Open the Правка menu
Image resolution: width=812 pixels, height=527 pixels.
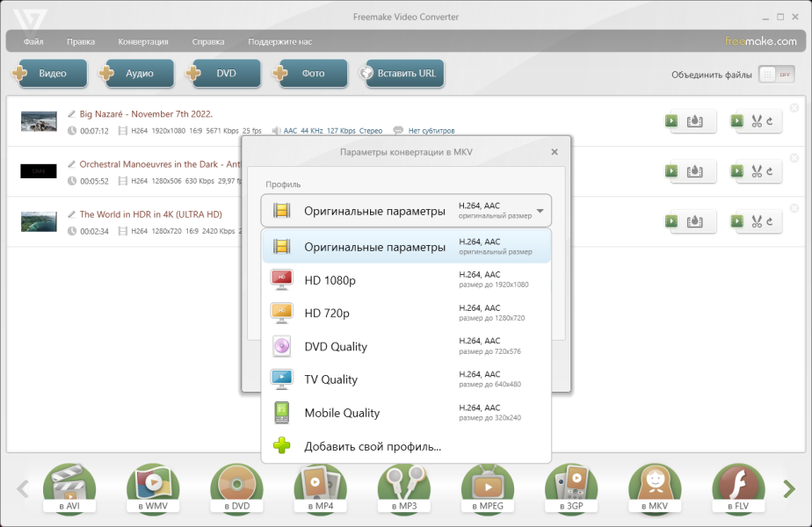click(80, 41)
